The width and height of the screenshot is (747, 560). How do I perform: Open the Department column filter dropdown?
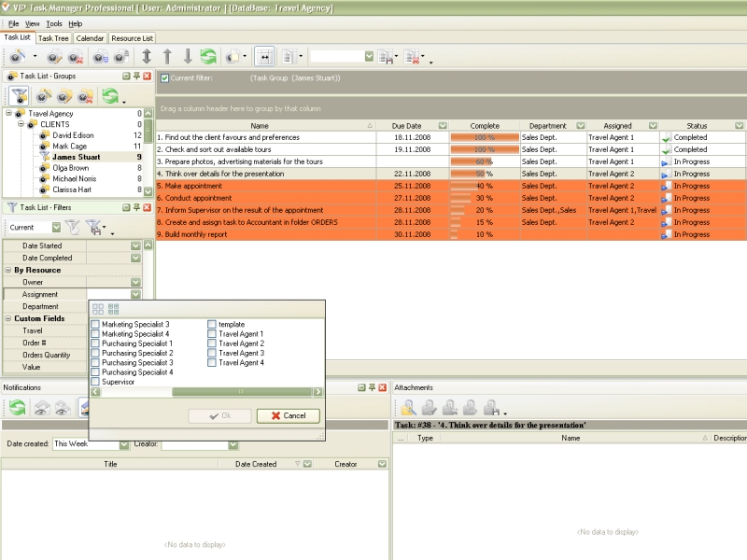coord(580,126)
